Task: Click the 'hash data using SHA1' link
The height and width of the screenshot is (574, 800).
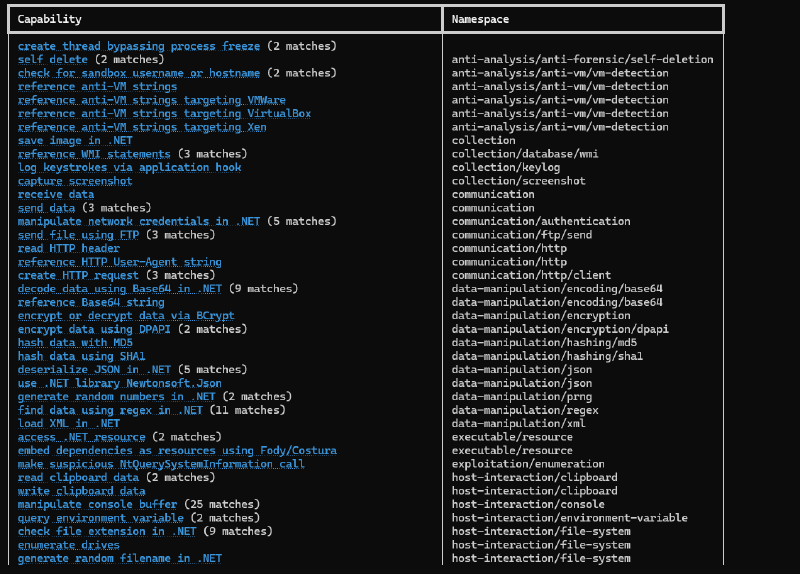Action: [81, 357]
